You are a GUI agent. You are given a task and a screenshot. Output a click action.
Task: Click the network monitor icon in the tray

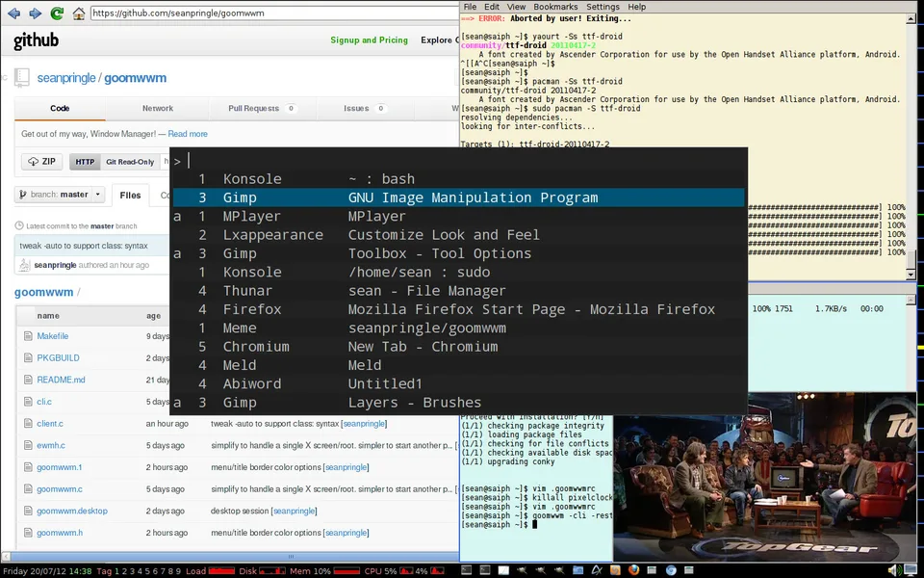[x=911, y=570]
